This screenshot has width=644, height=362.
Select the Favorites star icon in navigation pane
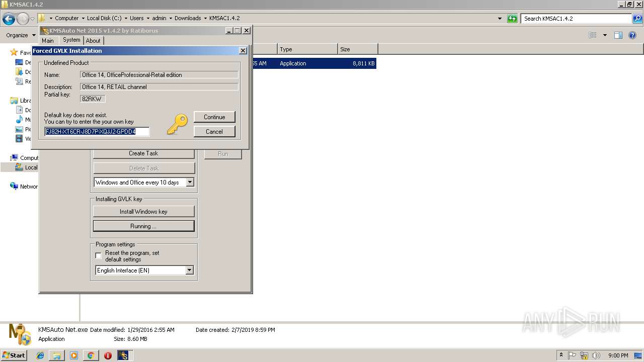[x=14, y=52]
